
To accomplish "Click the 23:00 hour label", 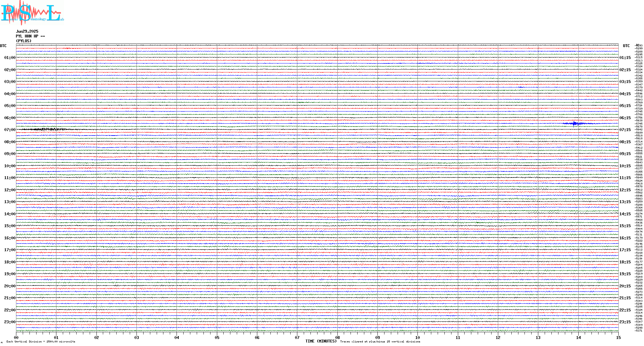I will [10, 322].
